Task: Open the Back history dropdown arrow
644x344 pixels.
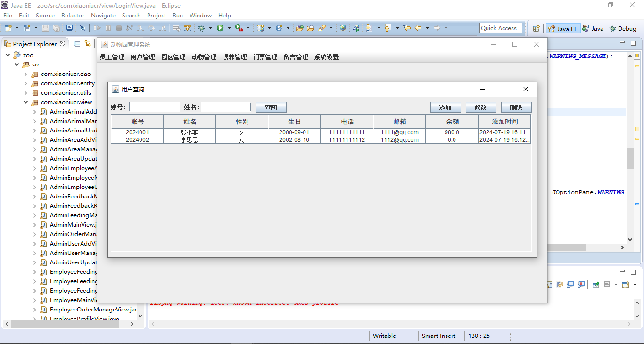Action: [427, 28]
